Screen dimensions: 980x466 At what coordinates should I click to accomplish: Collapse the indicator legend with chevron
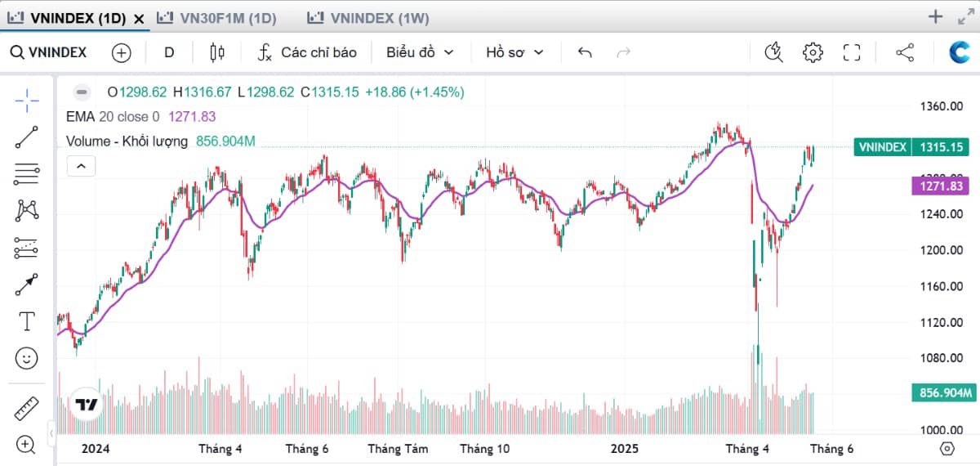pyautogui.click(x=81, y=166)
